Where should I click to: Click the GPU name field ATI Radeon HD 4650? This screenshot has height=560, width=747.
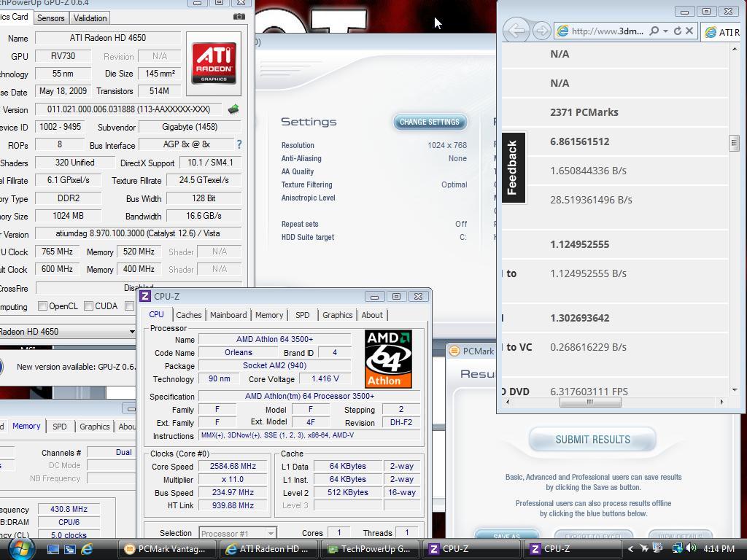(108, 38)
